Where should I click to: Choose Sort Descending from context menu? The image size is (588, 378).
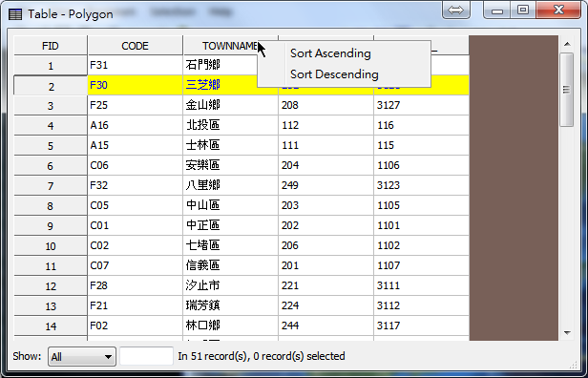(x=334, y=74)
